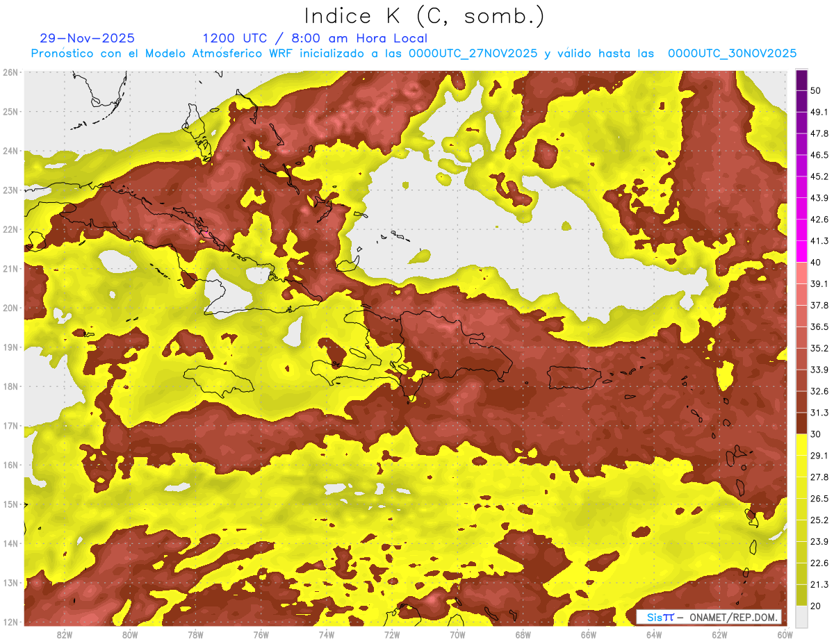834x644 pixels.
Task: Click legend value '39.1'
Action: 819,283
